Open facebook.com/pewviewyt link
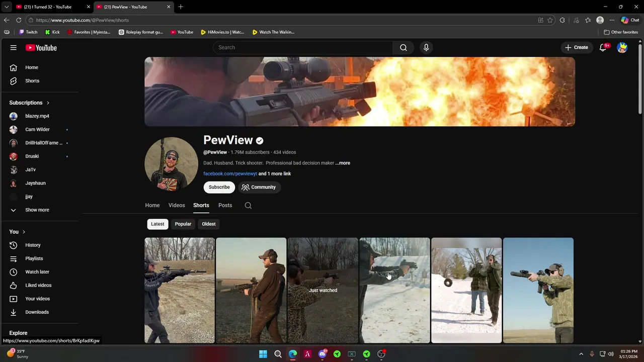This screenshot has width=644, height=362. click(x=230, y=174)
